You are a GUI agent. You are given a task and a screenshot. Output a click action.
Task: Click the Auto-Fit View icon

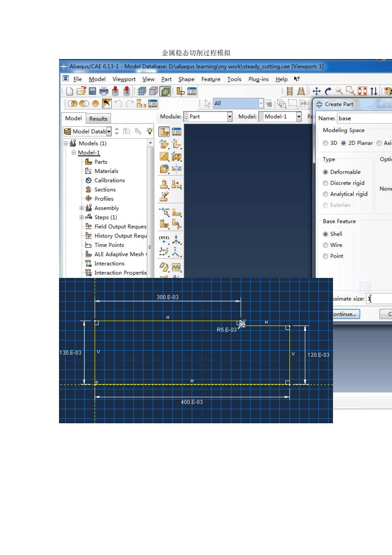click(362, 91)
